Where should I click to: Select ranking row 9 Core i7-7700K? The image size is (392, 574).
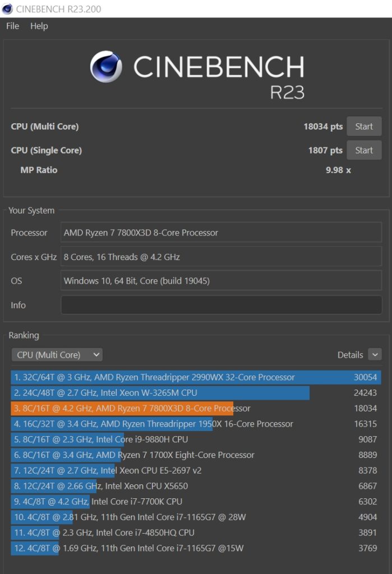(196, 502)
